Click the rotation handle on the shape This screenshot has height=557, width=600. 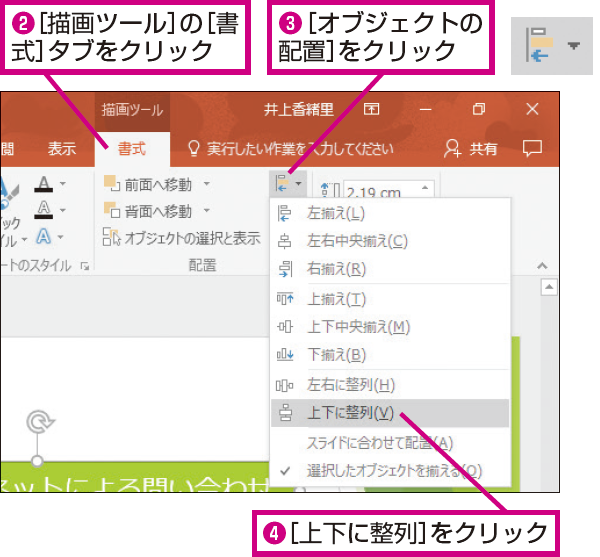tap(41, 421)
